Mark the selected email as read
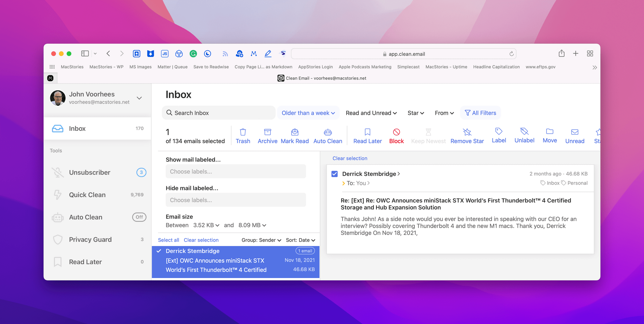 coord(295,136)
